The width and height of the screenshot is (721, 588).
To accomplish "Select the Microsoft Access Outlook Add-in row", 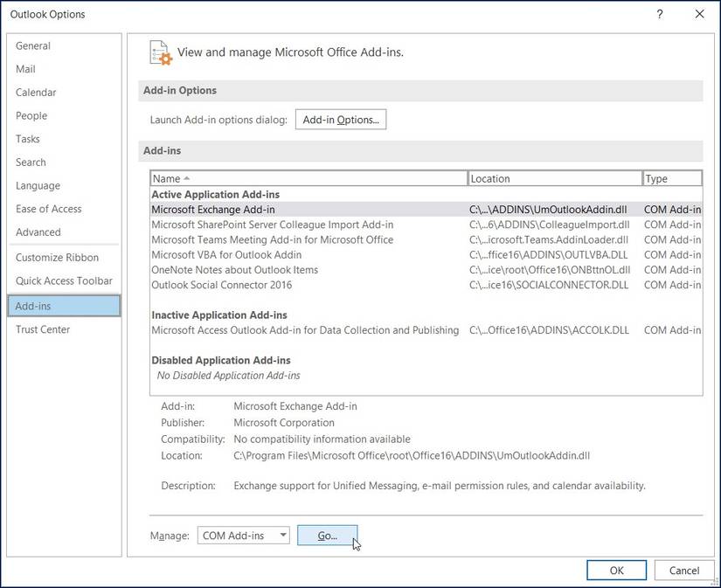I will (305, 330).
